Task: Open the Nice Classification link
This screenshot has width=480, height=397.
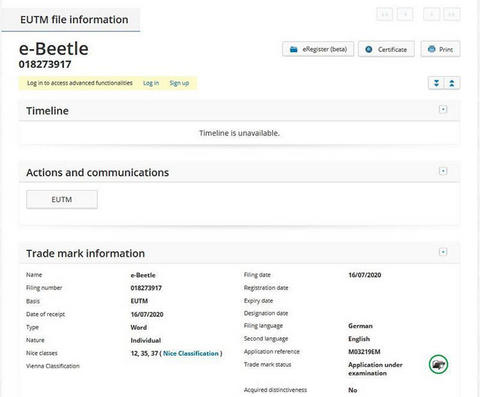Action: 191,353
